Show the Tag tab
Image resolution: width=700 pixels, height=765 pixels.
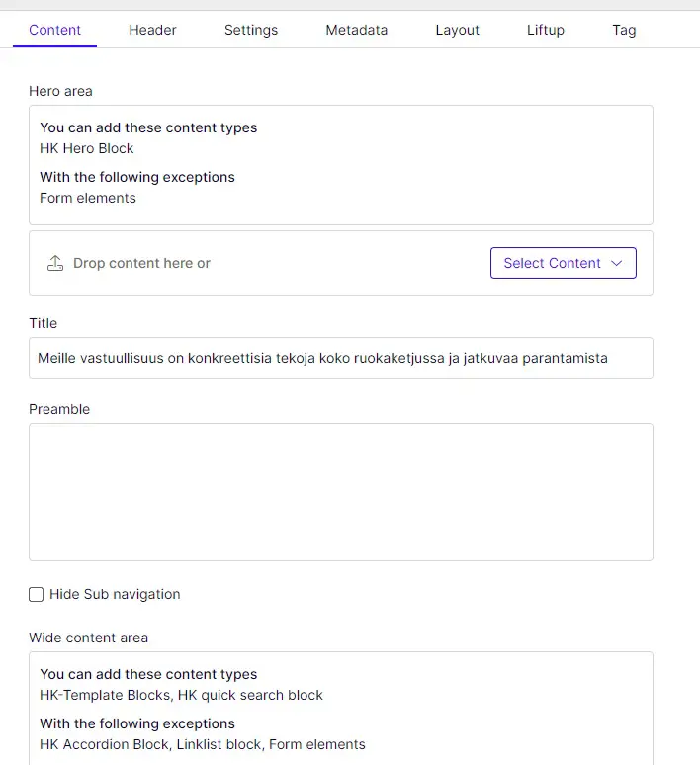pyautogui.click(x=624, y=30)
